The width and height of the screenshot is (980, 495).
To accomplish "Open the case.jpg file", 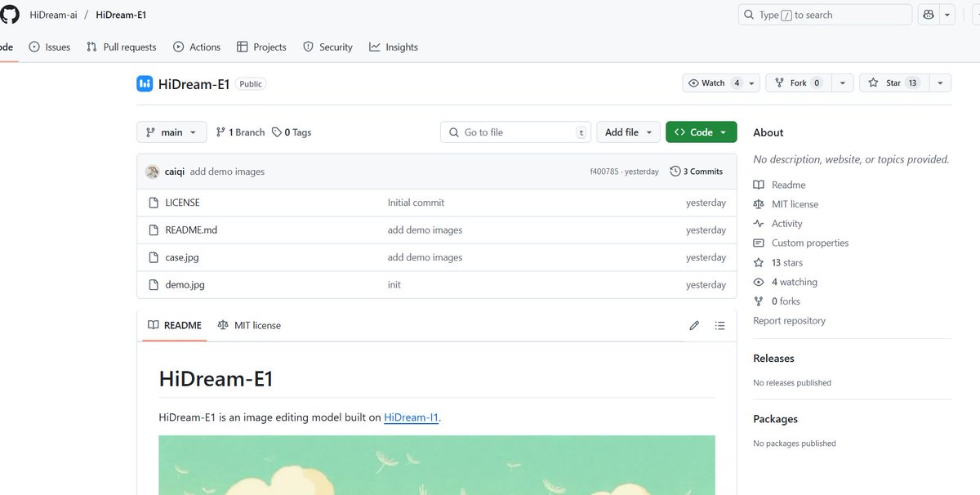I will [182, 257].
